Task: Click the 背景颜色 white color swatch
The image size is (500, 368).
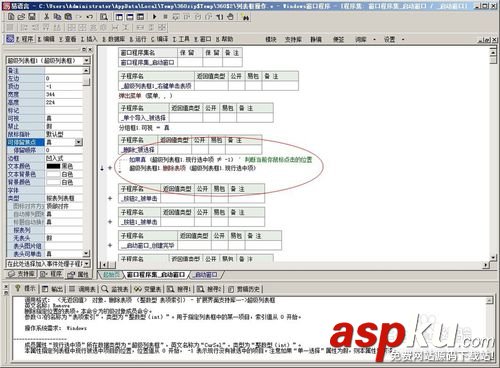Action: coord(53,182)
